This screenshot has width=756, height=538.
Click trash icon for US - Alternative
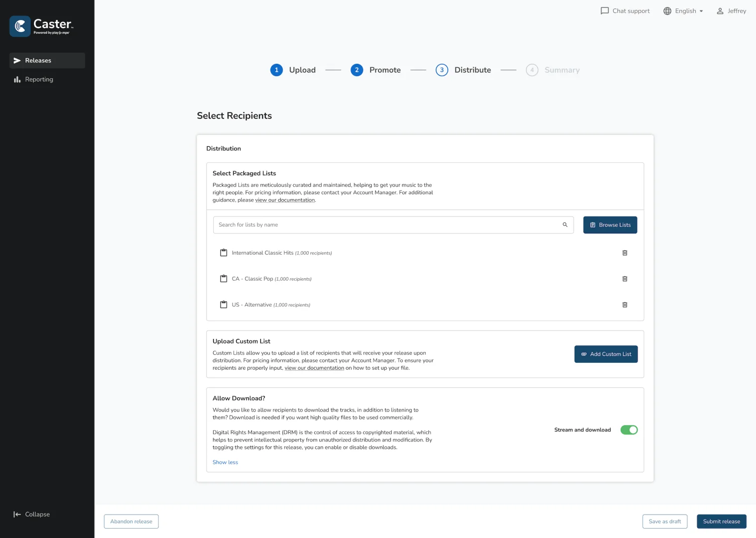625,305
